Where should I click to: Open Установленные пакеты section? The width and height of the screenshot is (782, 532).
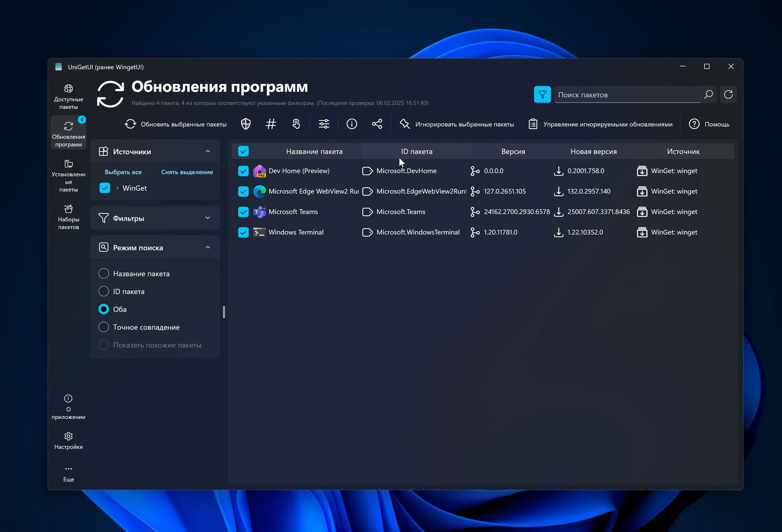68,176
